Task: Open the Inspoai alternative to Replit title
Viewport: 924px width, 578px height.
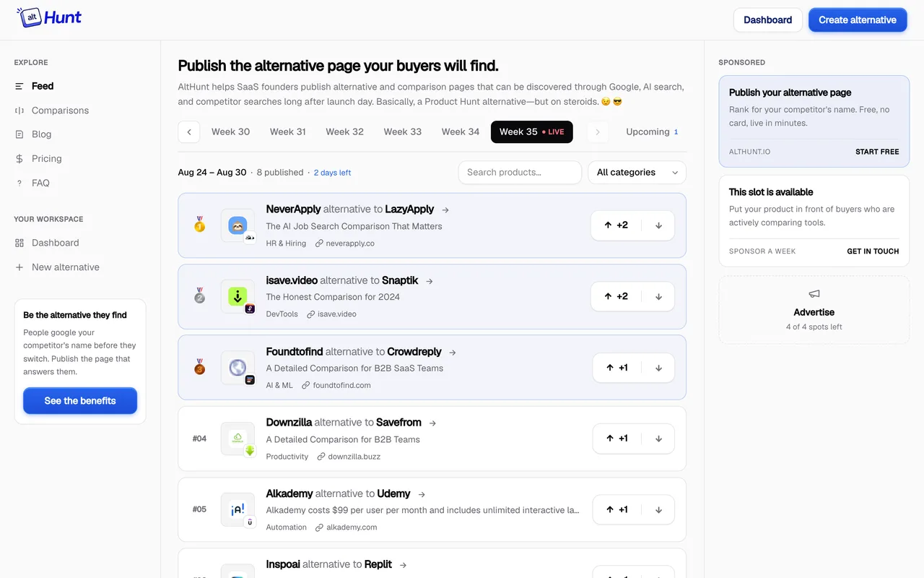Action: (328, 565)
